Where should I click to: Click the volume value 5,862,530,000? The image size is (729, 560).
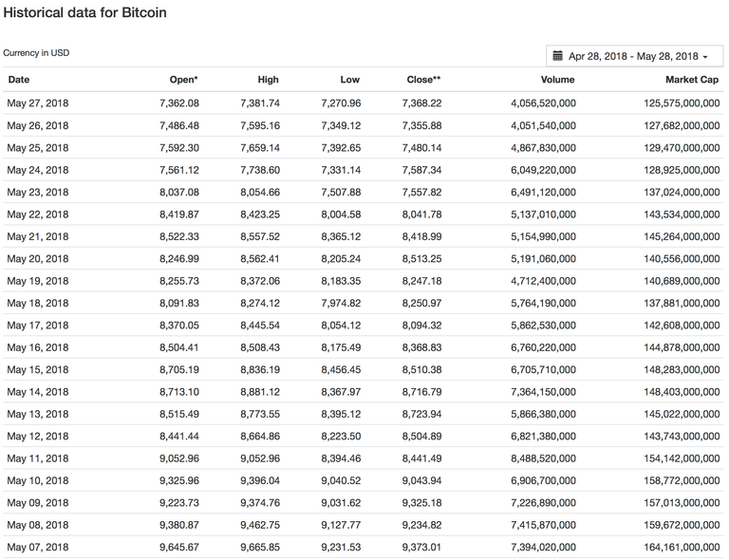tap(544, 326)
